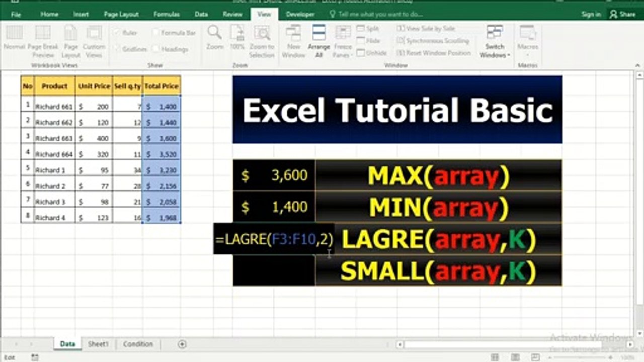Add a new sheet with plus icon

click(182, 344)
